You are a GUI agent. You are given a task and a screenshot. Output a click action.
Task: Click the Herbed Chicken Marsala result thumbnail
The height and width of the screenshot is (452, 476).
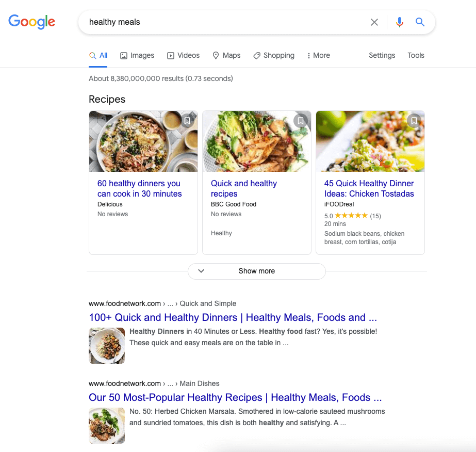pos(107,426)
